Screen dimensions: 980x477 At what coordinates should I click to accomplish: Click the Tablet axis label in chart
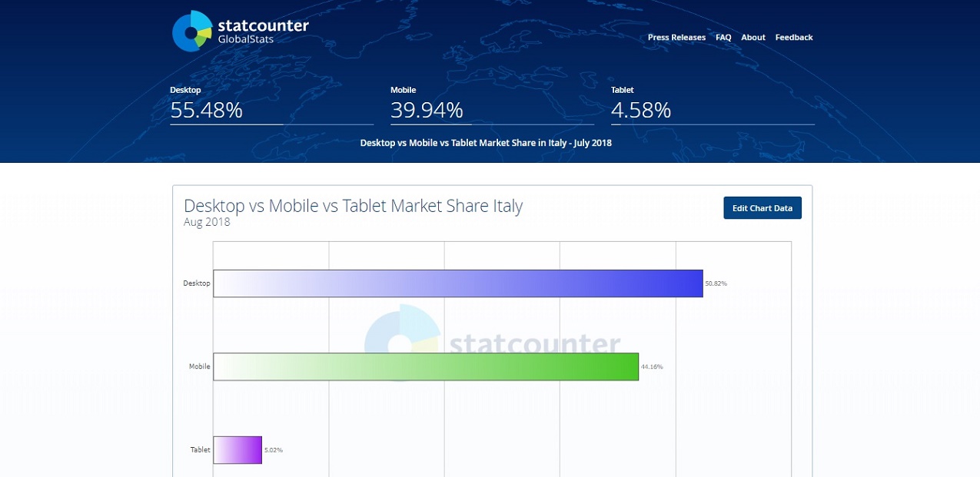(x=201, y=450)
